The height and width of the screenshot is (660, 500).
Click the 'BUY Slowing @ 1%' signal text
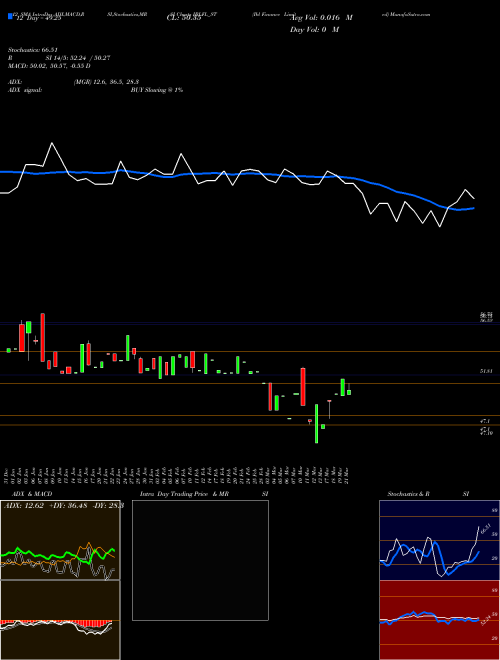[157, 90]
